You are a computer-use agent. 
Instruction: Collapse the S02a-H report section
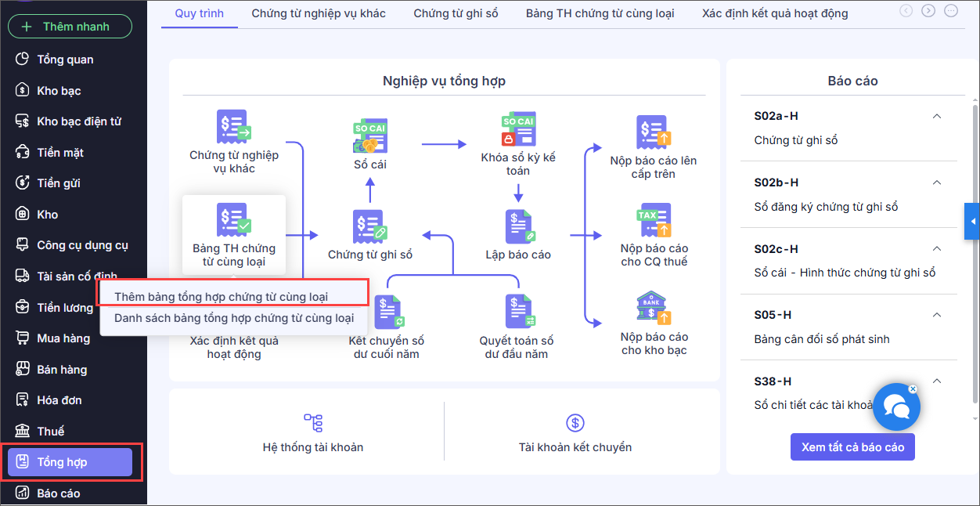(936, 116)
